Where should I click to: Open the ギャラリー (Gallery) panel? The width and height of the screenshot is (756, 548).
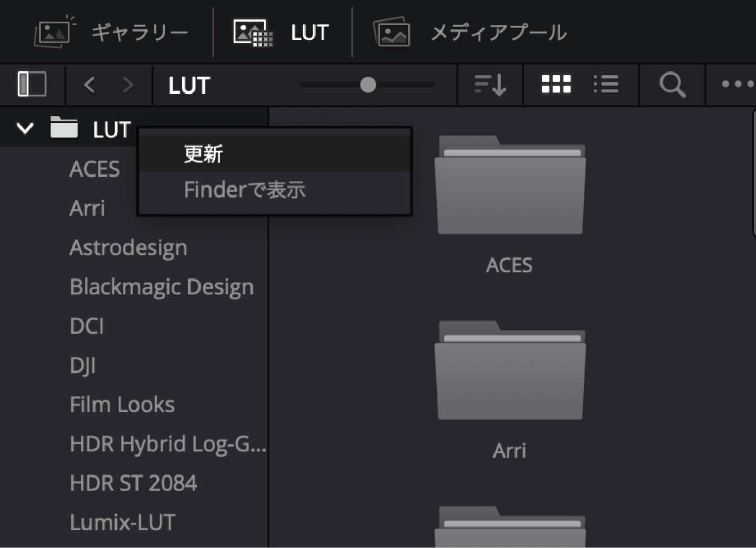click(111, 33)
